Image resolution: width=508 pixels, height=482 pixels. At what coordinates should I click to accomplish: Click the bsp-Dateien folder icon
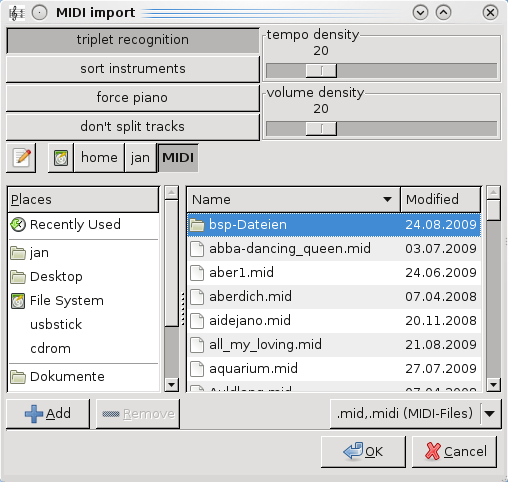pyautogui.click(x=197, y=225)
